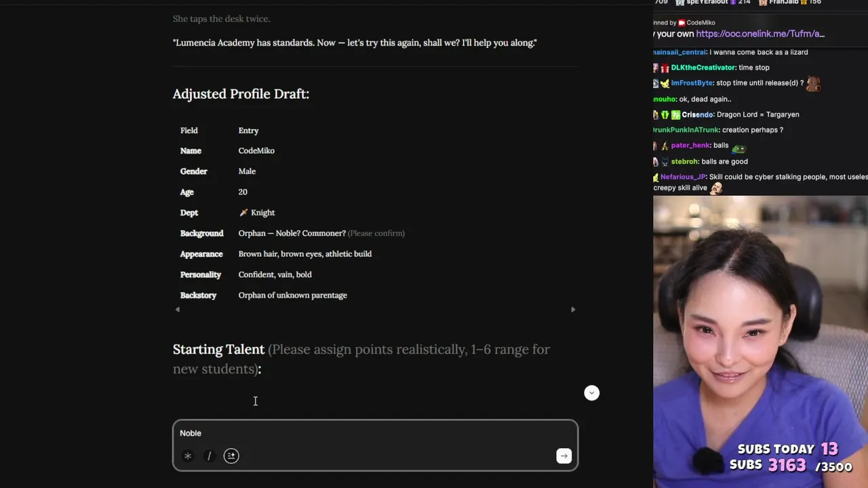
Task: Send the message with the arrow button
Action: pos(564,456)
